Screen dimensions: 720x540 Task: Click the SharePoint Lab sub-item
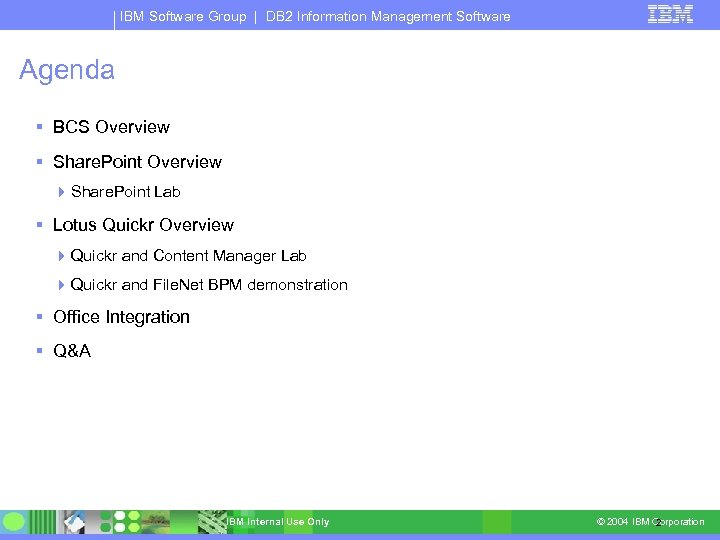tap(125, 191)
